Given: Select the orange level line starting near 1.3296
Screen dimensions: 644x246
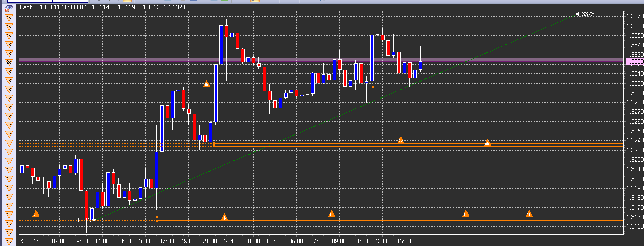Looking at the screenshot, I should tap(498, 87).
